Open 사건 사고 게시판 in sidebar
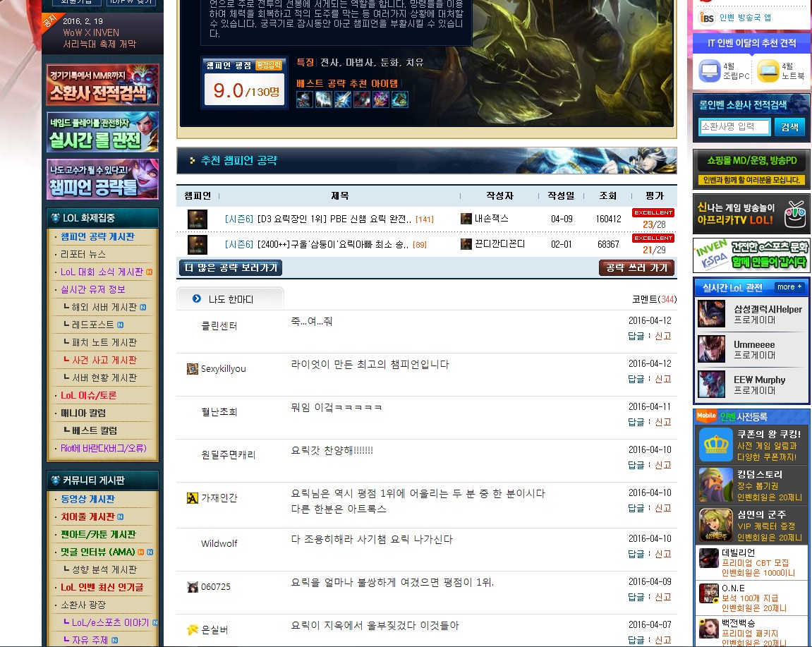The height and width of the screenshot is (647, 812). click(104, 360)
